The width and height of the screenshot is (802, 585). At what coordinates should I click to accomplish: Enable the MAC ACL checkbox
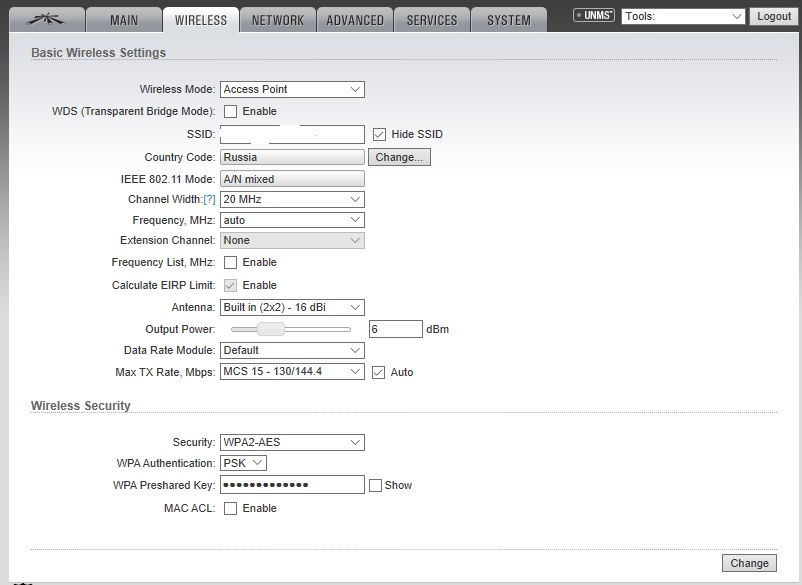(231, 508)
